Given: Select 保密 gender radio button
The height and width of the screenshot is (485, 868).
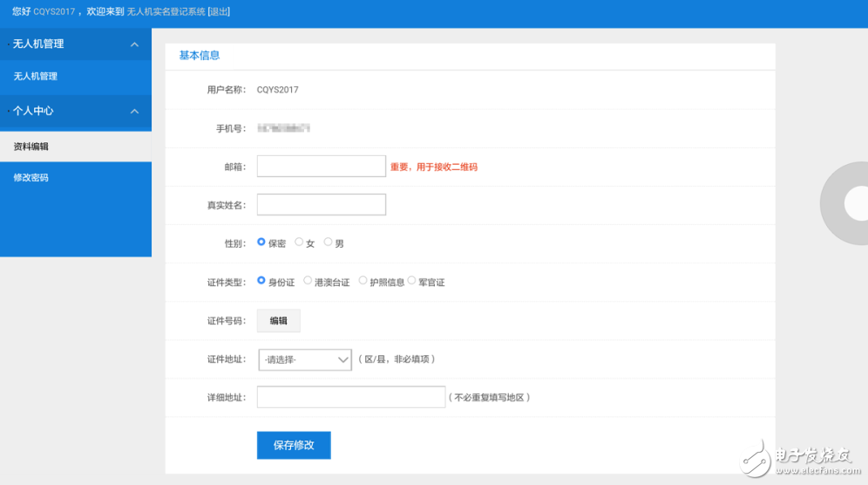Looking at the screenshot, I should tap(261, 242).
